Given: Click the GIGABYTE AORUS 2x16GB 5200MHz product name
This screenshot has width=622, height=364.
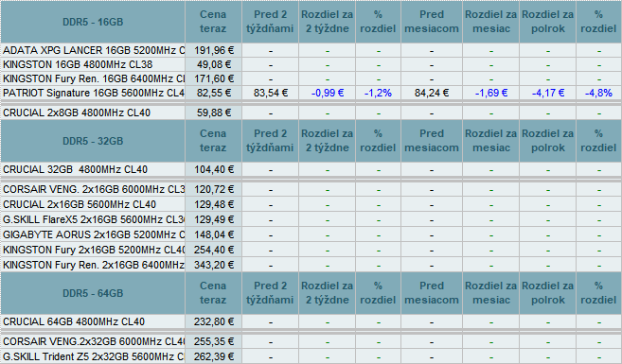Looking at the screenshot, I should point(93,234).
